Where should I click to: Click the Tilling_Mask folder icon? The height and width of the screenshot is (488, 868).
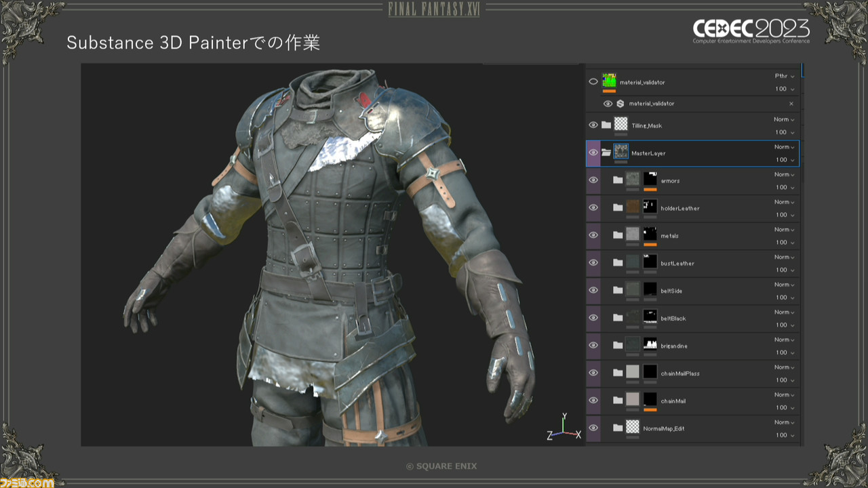click(x=606, y=125)
